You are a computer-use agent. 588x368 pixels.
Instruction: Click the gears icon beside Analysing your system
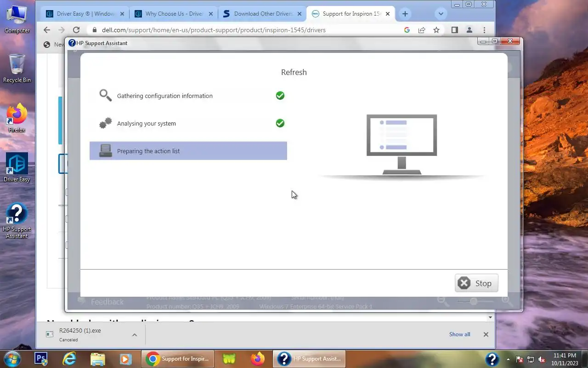pos(105,123)
